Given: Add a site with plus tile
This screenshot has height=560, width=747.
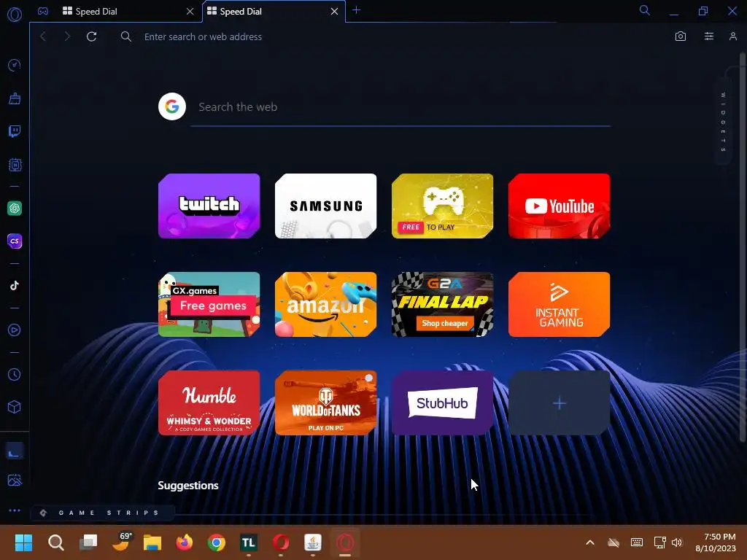Looking at the screenshot, I should [560, 402].
